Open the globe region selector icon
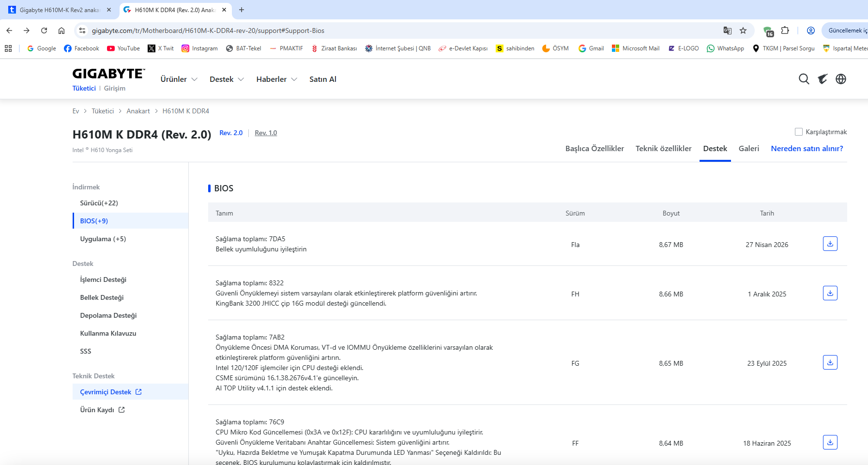Screen dimensions: 868x465 (841, 79)
